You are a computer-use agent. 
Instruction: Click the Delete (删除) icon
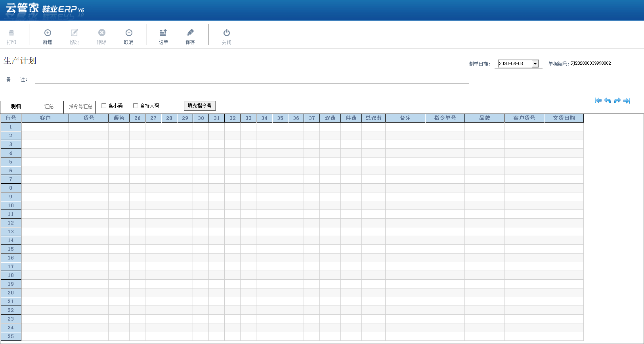pos(102,33)
